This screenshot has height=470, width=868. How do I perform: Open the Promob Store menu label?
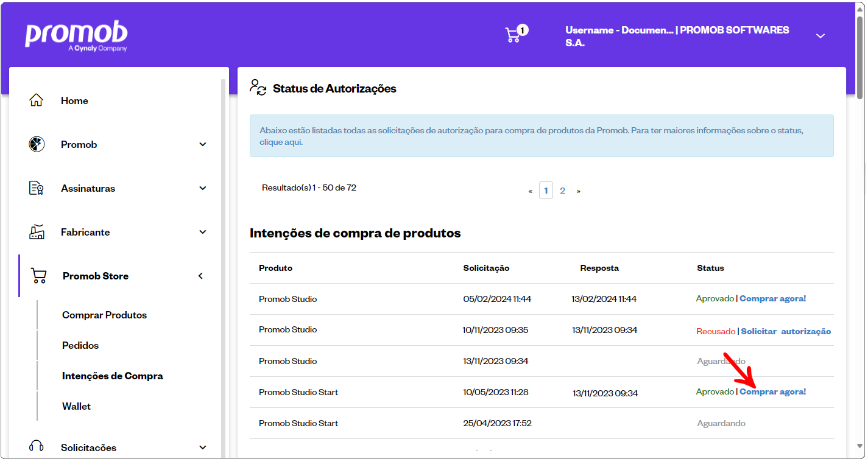click(x=96, y=276)
